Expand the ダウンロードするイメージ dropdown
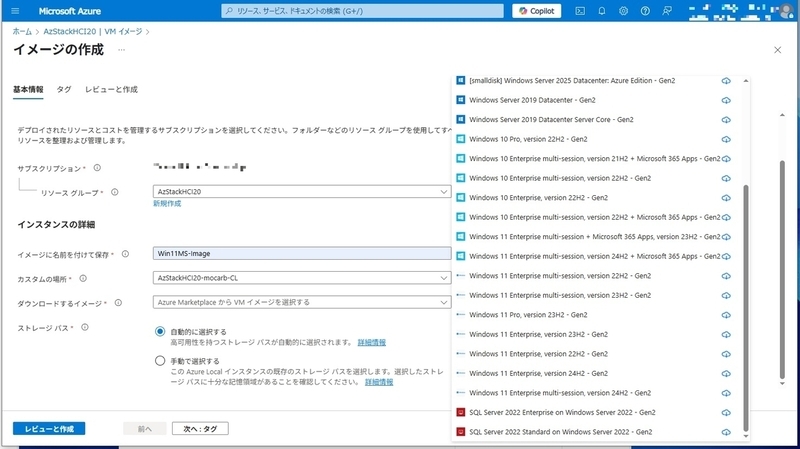The height and width of the screenshot is (449, 800). (443, 303)
